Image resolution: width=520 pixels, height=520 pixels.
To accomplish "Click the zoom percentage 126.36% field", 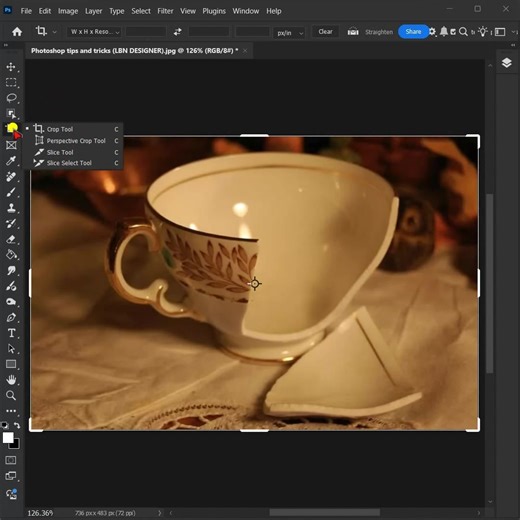I will [40, 513].
